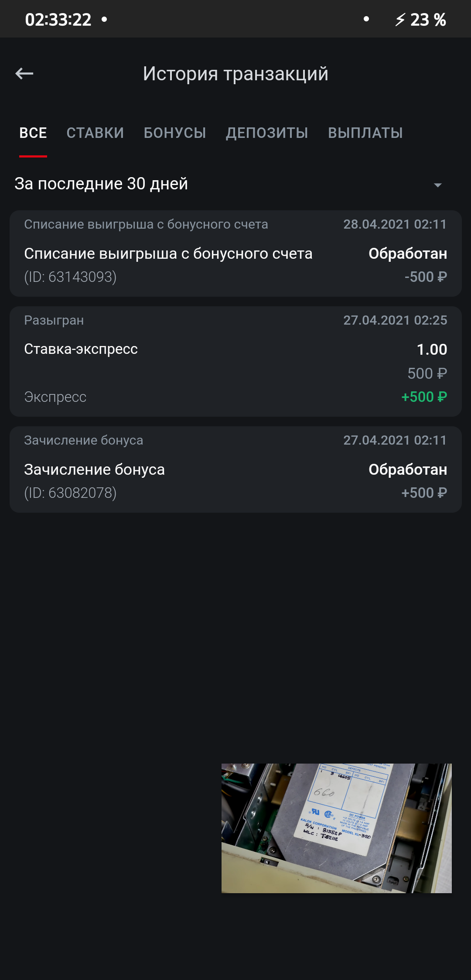Go to the ВЫПЛАТЫ tab
The height and width of the screenshot is (980, 471).
pyautogui.click(x=365, y=133)
